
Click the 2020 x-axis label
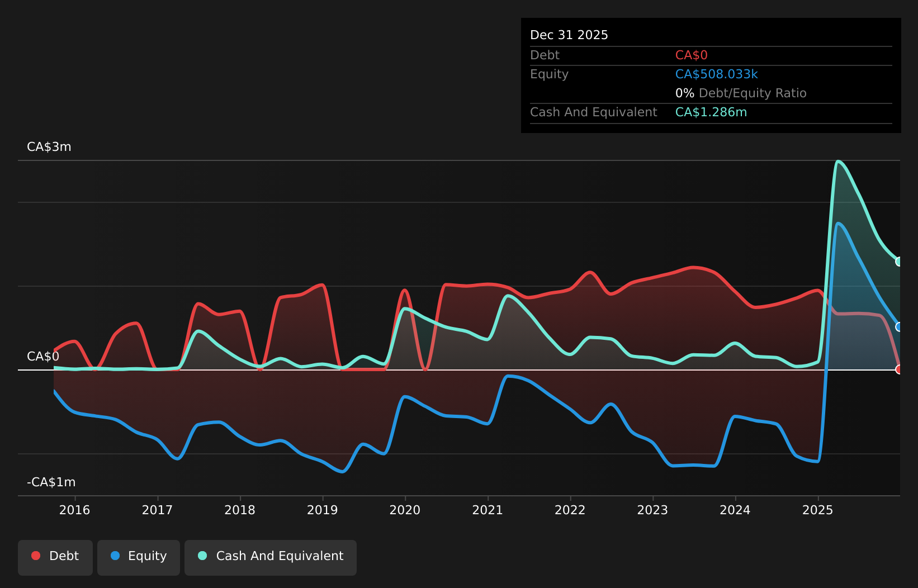coord(405,510)
